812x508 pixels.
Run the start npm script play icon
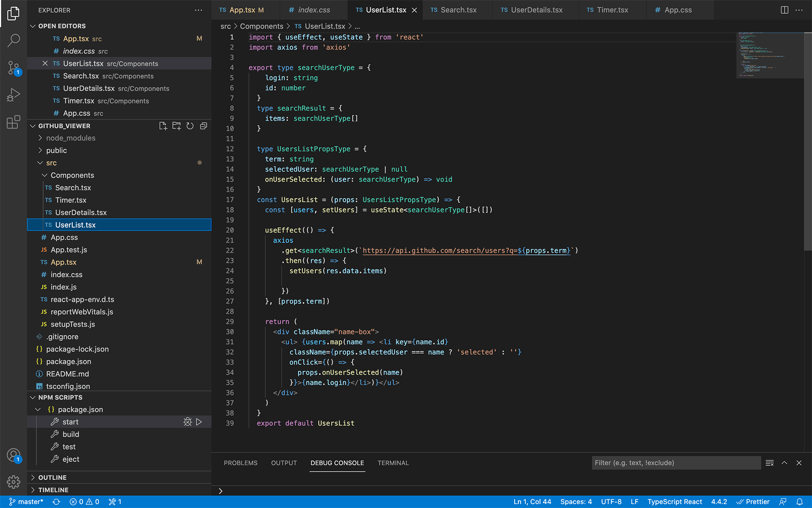(x=199, y=422)
